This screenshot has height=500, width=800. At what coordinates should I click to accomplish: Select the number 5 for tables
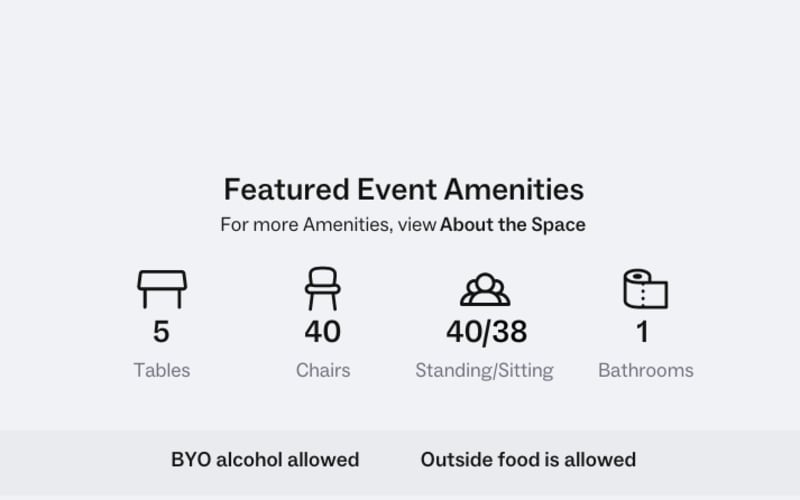[161, 332]
